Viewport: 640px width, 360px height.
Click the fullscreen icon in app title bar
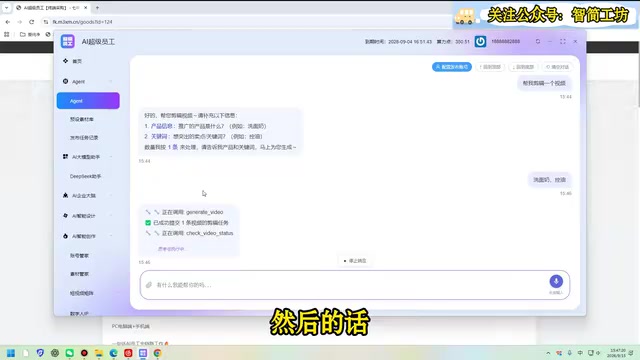click(563, 41)
